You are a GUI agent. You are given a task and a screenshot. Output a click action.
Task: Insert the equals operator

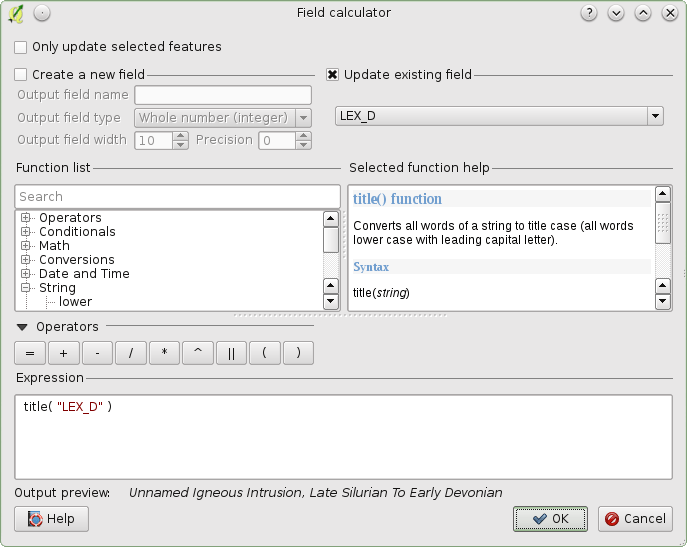30,353
